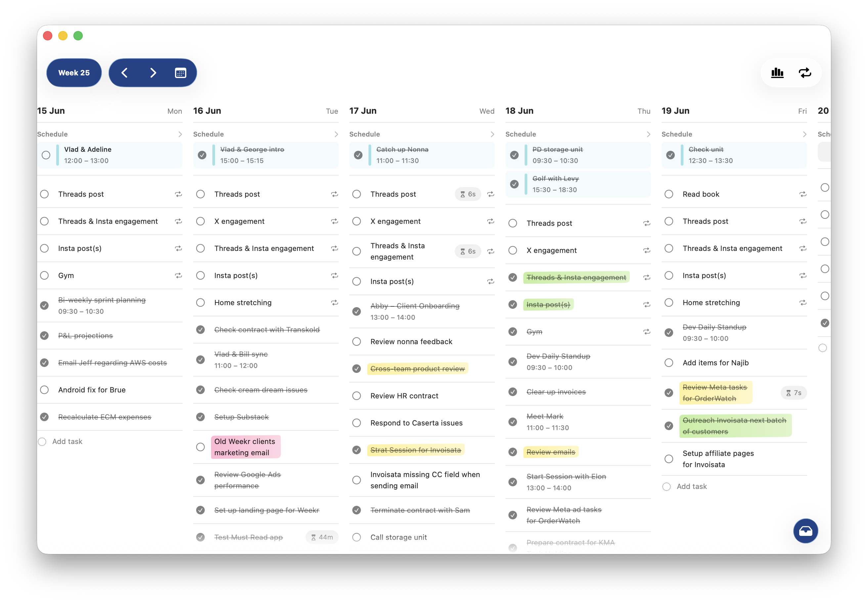Screen dimensions: 868x603
Task: Select the 16 Jun day header
Action: click(x=207, y=111)
